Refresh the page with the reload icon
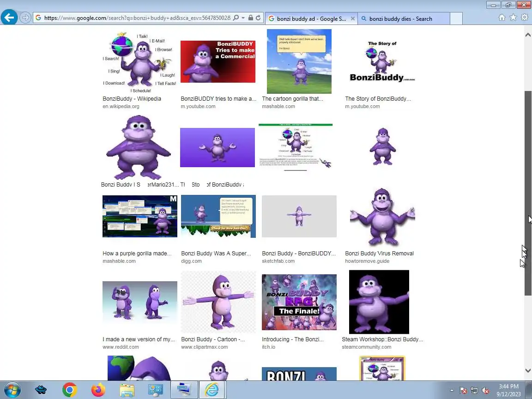 (x=258, y=18)
